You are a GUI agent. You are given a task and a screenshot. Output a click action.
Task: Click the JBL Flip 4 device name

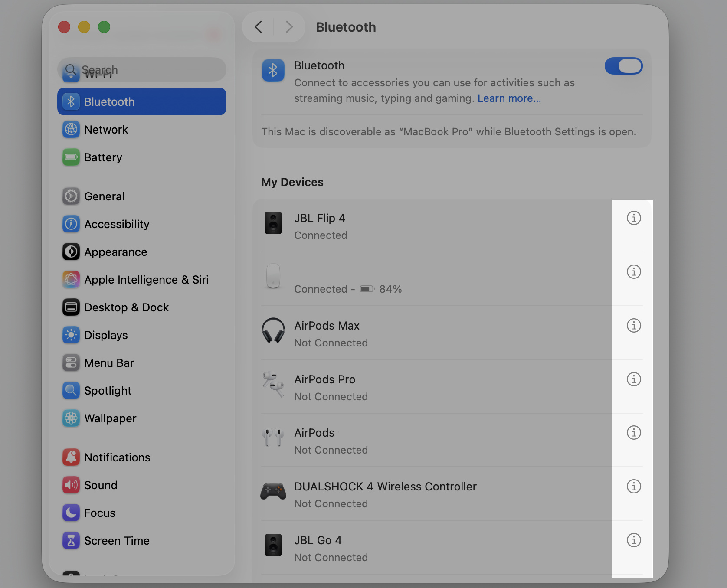(320, 218)
